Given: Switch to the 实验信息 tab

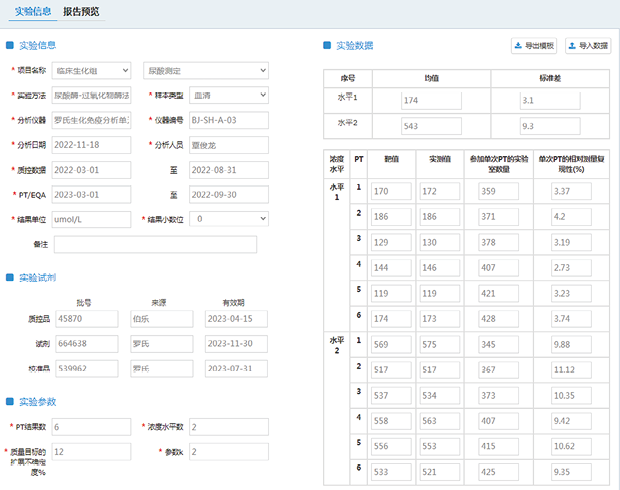Looking at the screenshot, I should [33, 11].
